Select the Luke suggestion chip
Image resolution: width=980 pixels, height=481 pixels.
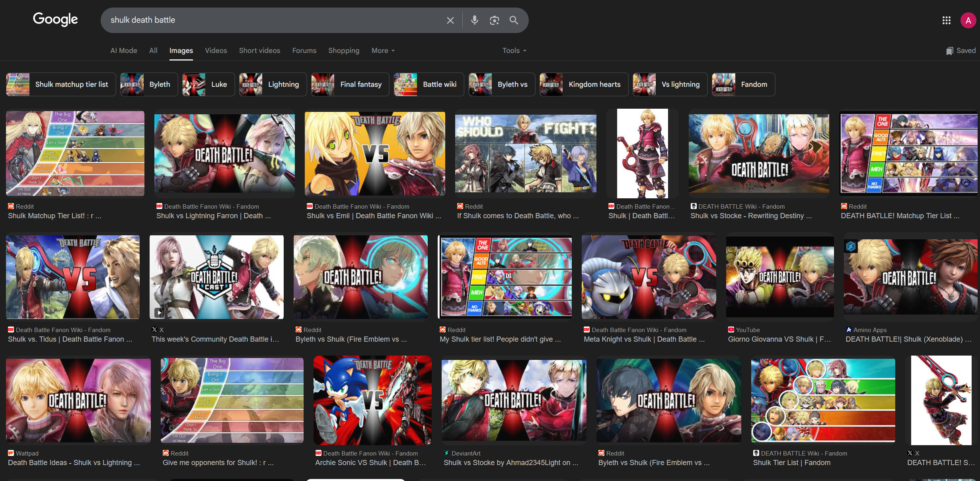208,84
